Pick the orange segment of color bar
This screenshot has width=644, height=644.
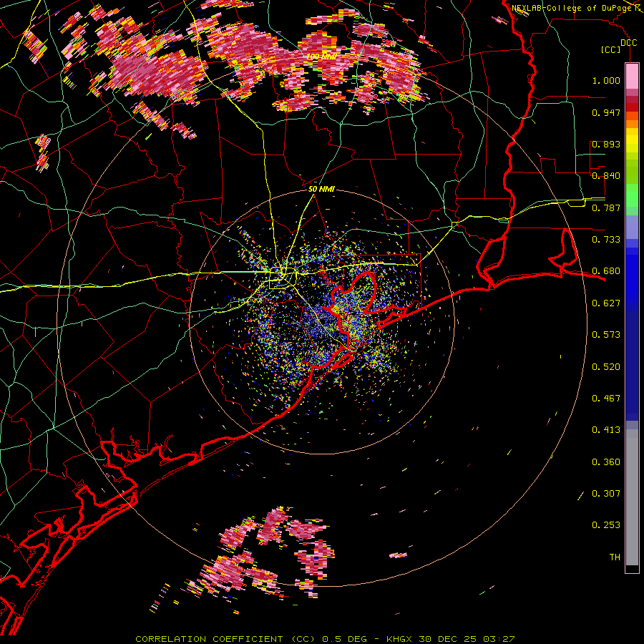(632, 124)
